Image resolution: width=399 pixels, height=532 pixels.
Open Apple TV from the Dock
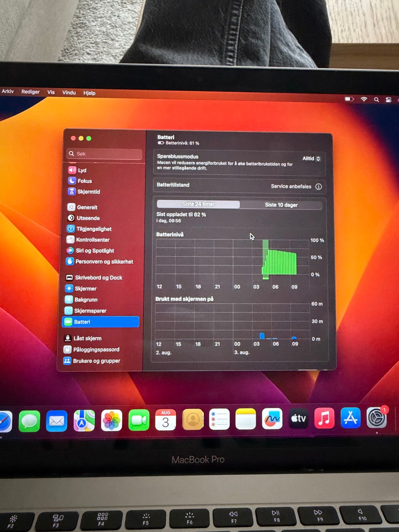(x=298, y=418)
